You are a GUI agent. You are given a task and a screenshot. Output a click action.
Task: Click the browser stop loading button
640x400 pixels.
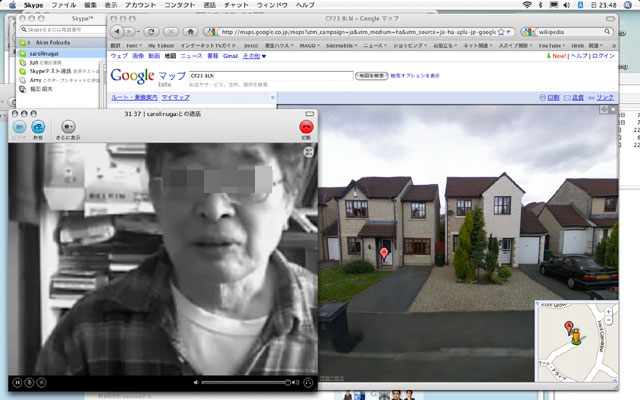point(171,31)
